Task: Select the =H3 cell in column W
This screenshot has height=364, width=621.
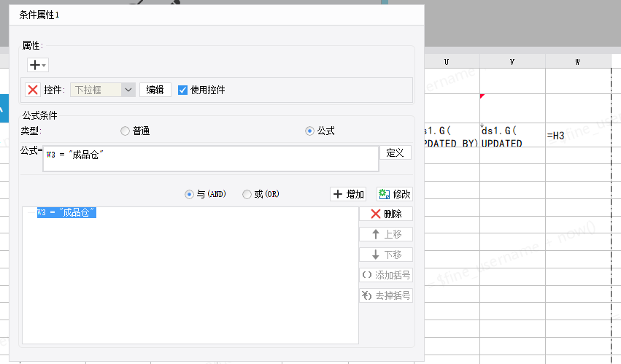Action: pos(578,135)
